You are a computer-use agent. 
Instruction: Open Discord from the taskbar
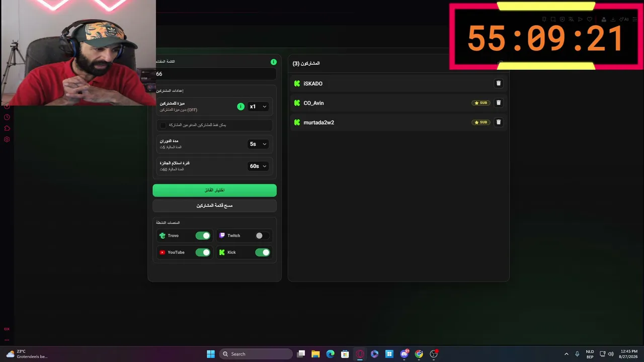[404, 354]
